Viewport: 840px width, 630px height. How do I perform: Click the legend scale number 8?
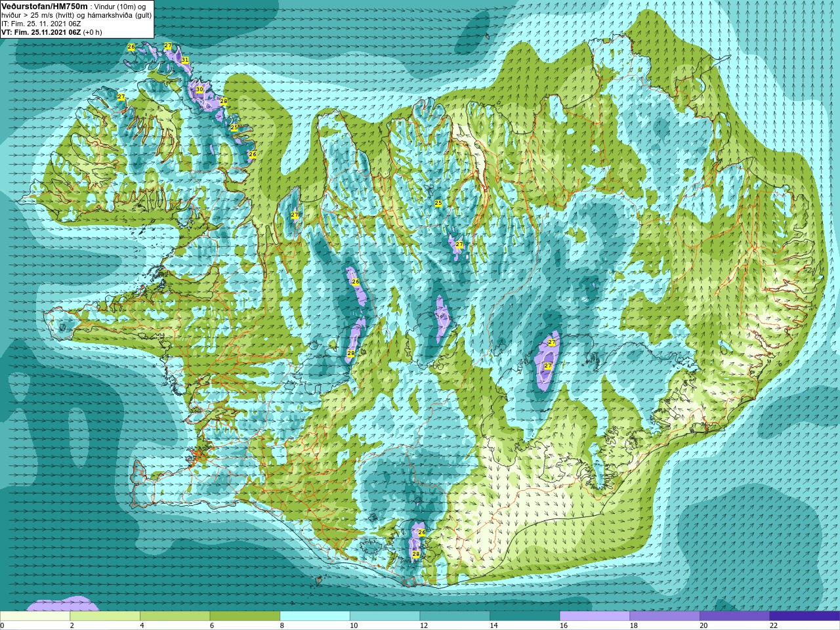(x=282, y=625)
